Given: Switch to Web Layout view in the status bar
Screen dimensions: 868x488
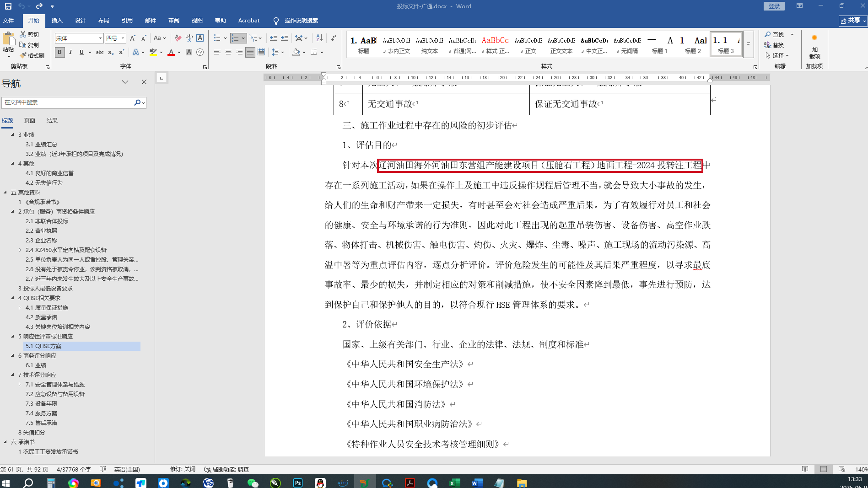Looking at the screenshot, I should pos(842,469).
